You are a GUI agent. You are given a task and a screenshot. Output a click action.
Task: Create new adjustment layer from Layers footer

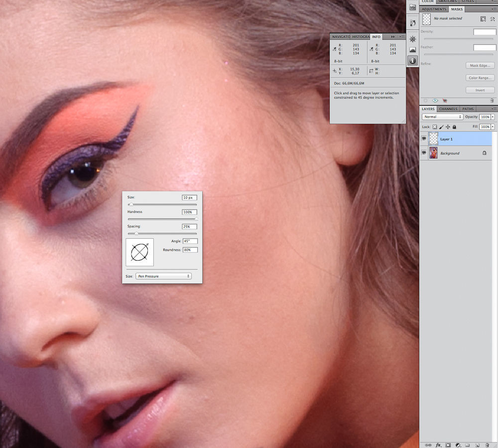coord(458,445)
